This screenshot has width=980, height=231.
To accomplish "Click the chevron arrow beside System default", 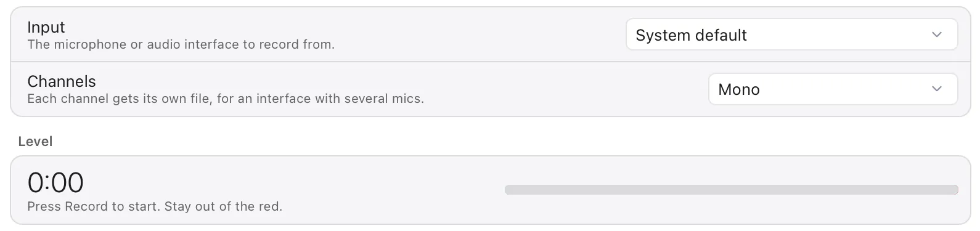I will point(937,34).
